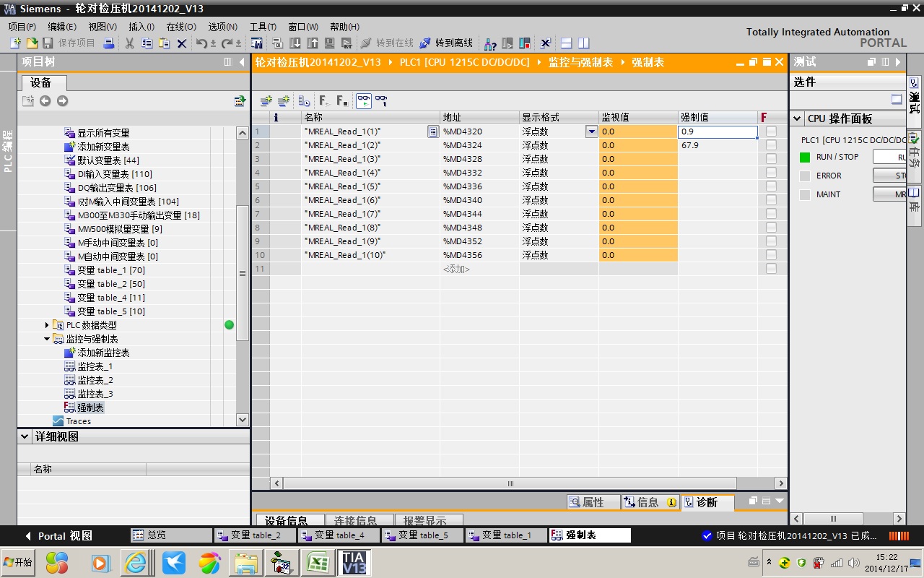Enable force checkbox for MREAL_Read_1(8)
Viewport: 924px width, 578px height.
[x=771, y=228]
